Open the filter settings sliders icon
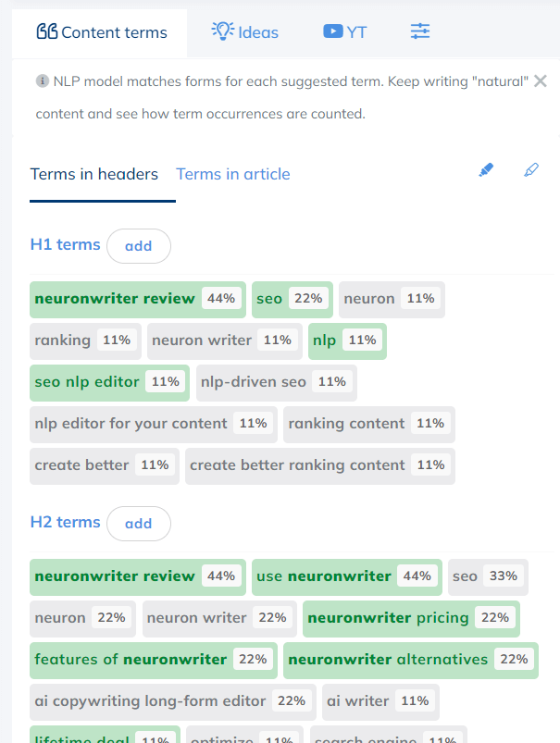 tap(419, 31)
